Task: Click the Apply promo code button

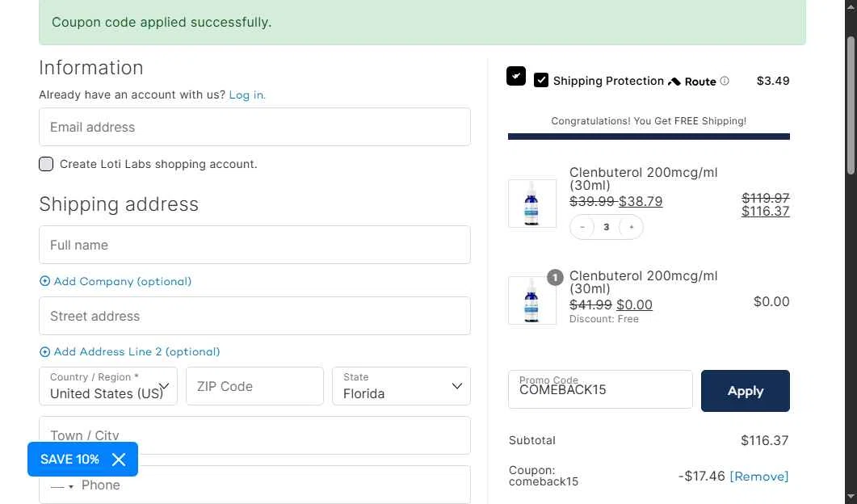Action: tap(745, 391)
